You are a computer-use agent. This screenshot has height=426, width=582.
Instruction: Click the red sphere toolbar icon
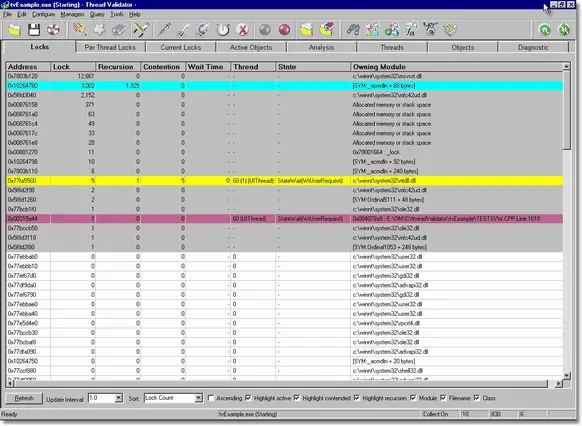[x=284, y=30]
